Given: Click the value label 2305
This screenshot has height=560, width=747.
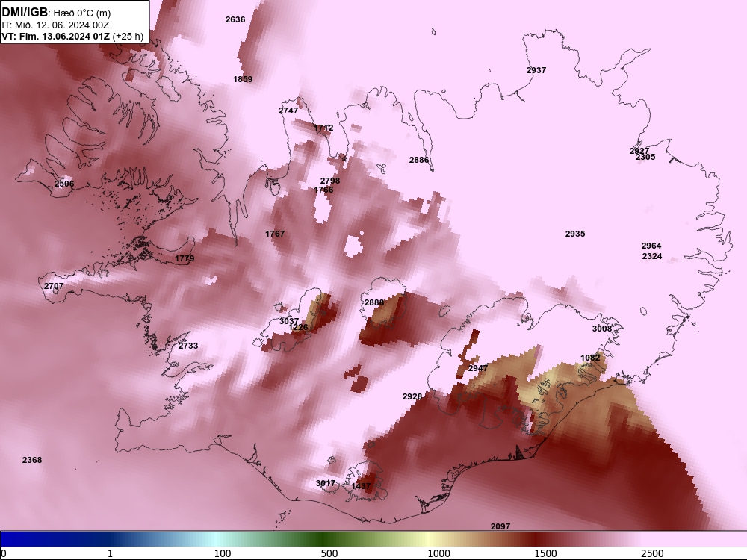Looking at the screenshot, I should point(645,157).
